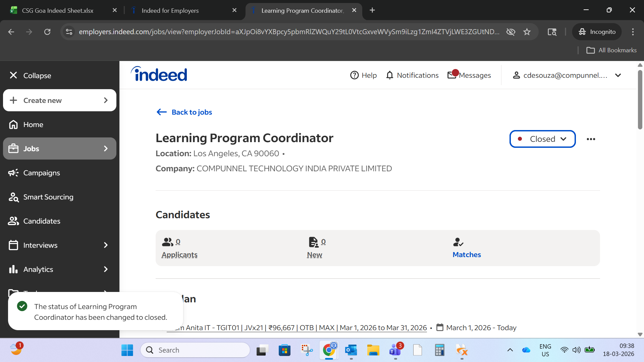Open the Closed job status dropdown
Screen dimensions: 644x362
click(542, 139)
